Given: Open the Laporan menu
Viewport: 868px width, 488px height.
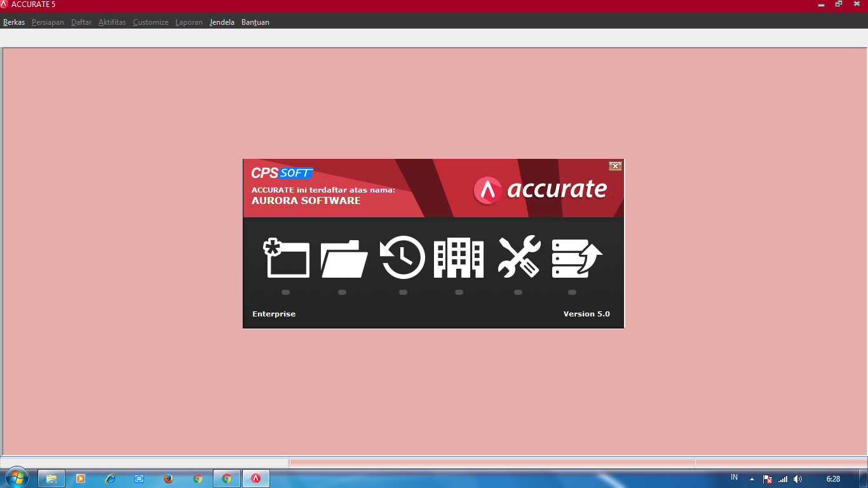Looking at the screenshot, I should click(189, 22).
